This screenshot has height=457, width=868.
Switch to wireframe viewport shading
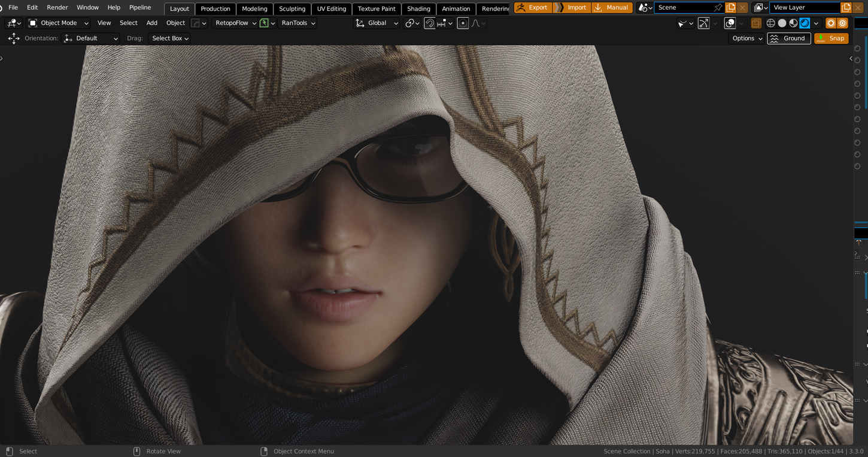click(770, 23)
